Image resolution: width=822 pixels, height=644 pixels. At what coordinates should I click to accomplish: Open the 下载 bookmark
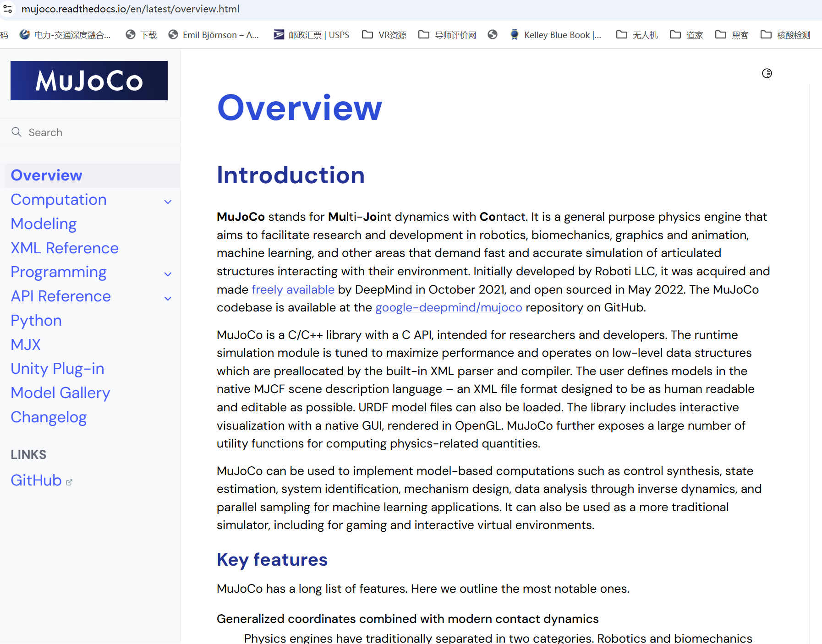[141, 35]
